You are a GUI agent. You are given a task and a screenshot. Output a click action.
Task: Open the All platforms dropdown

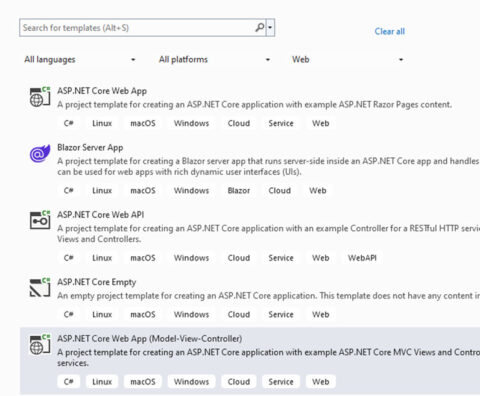click(x=214, y=60)
